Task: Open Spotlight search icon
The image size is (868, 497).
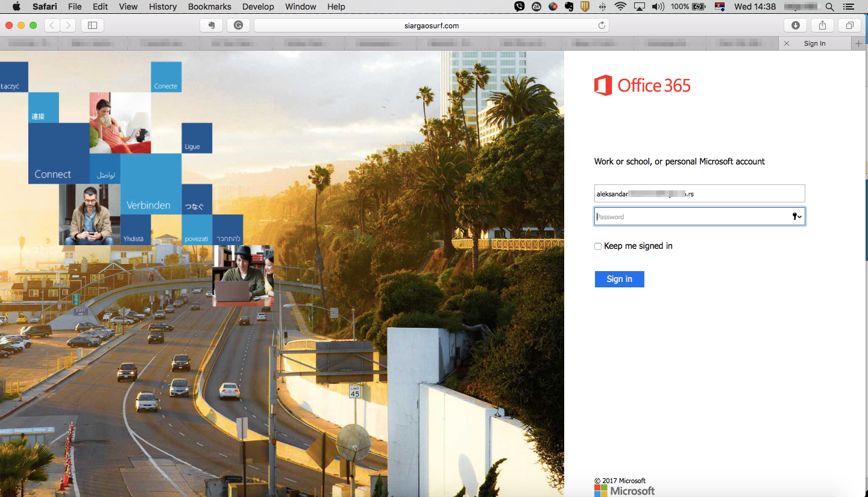Action: [830, 7]
